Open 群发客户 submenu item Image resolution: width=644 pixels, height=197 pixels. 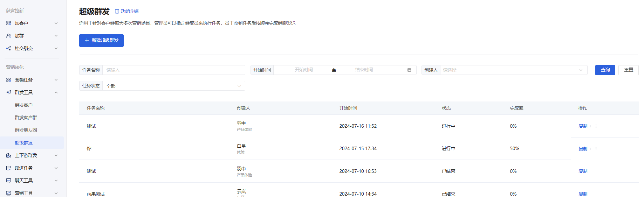[23, 105]
